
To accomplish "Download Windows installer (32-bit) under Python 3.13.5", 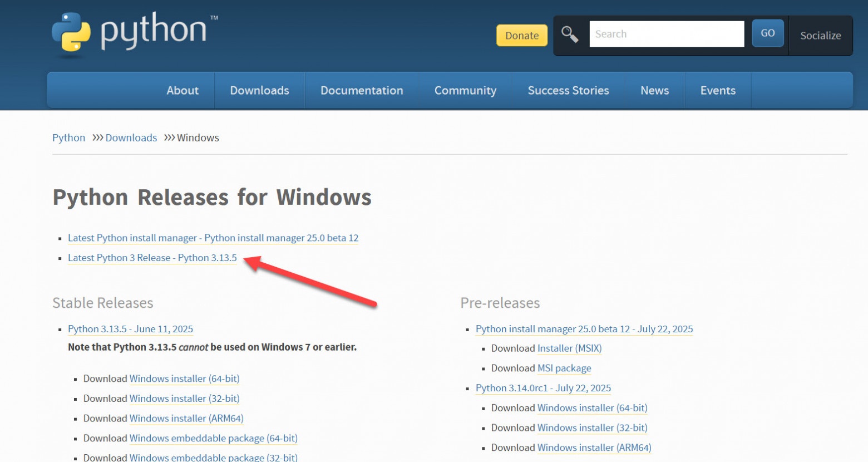I will tap(185, 399).
